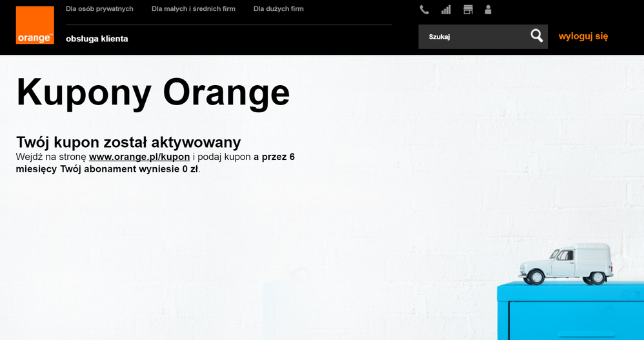Click the magnifying glass search icon
644x340 pixels.
click(x=536, y=36)
